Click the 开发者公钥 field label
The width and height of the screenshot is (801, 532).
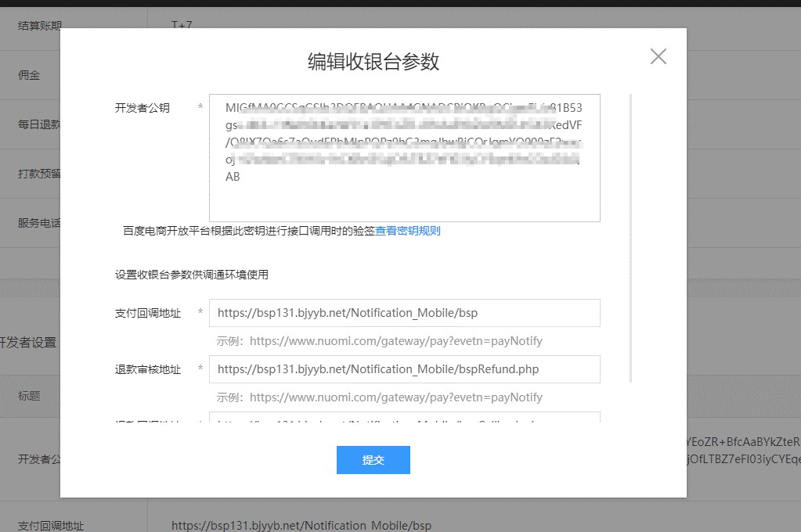(x=142, y=108)
